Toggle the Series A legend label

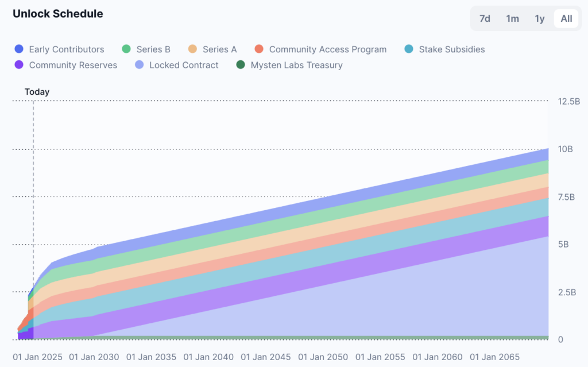coord(219,49)
